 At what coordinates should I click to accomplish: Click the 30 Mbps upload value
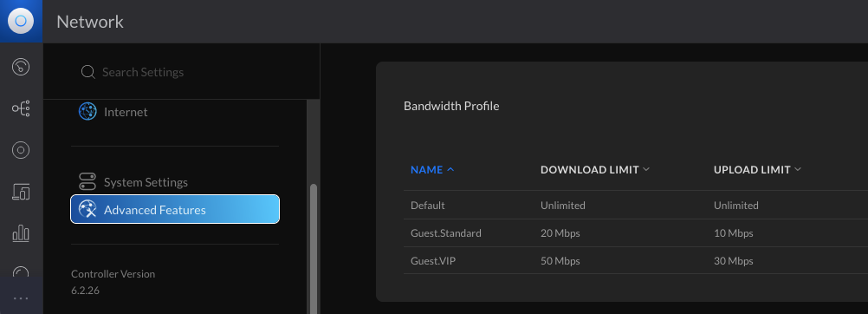coord(734,261)
